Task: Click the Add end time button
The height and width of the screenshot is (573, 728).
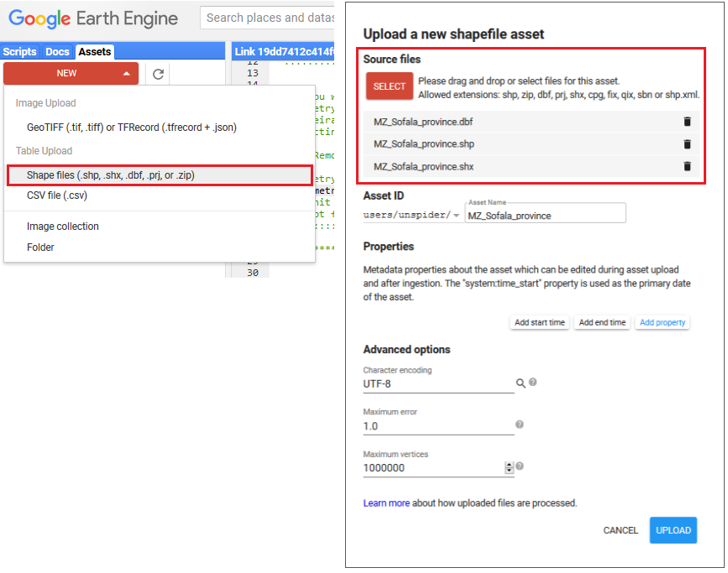Action: coord(602,322)
